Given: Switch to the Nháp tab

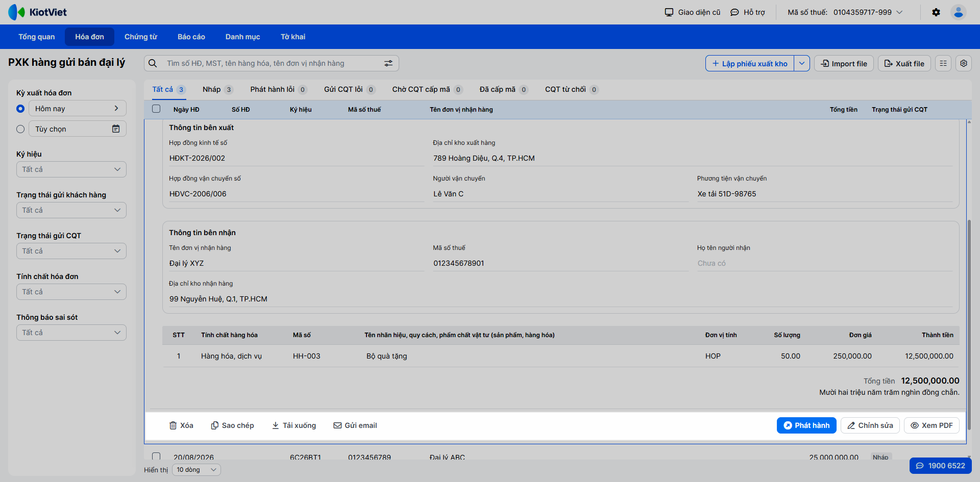Looking at the screenshot, I should tap(217, 89).
